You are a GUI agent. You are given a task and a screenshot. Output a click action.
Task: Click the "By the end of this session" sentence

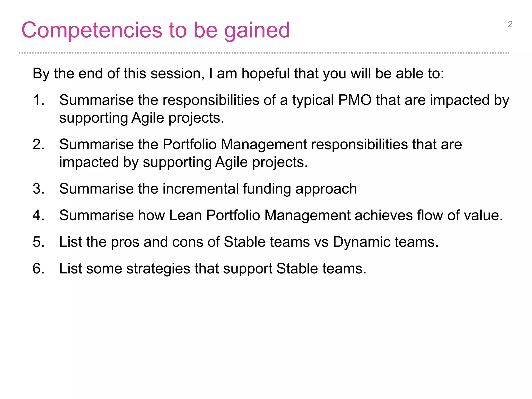tap(238, 74)
